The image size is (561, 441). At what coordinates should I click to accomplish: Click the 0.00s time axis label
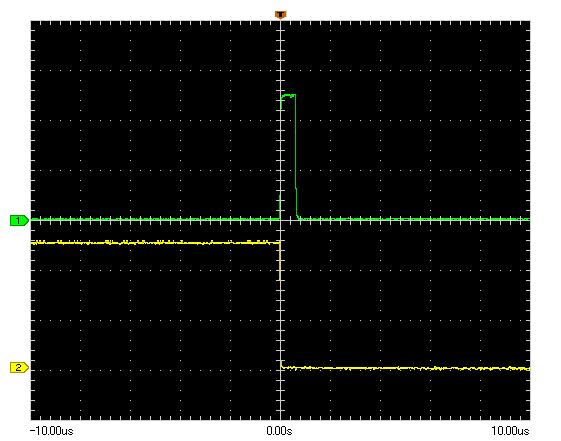pos(279,431)
